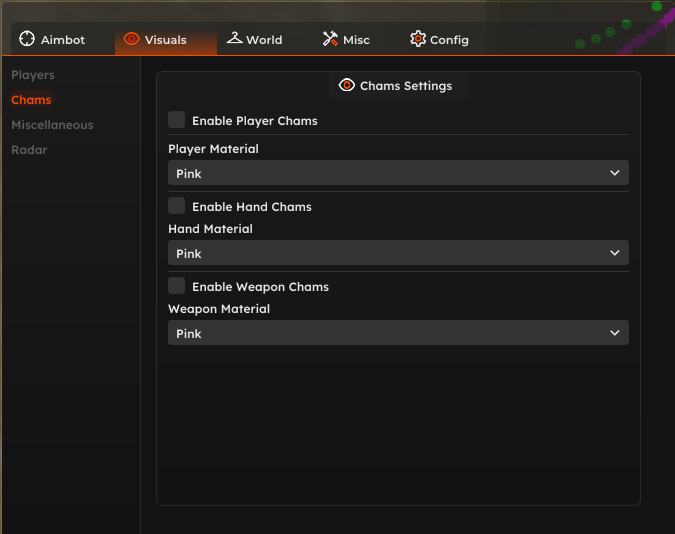The height and width of the screenshot is (534, 675).
Task: Go to the Misc tab
Action: (x=346, y=39)
